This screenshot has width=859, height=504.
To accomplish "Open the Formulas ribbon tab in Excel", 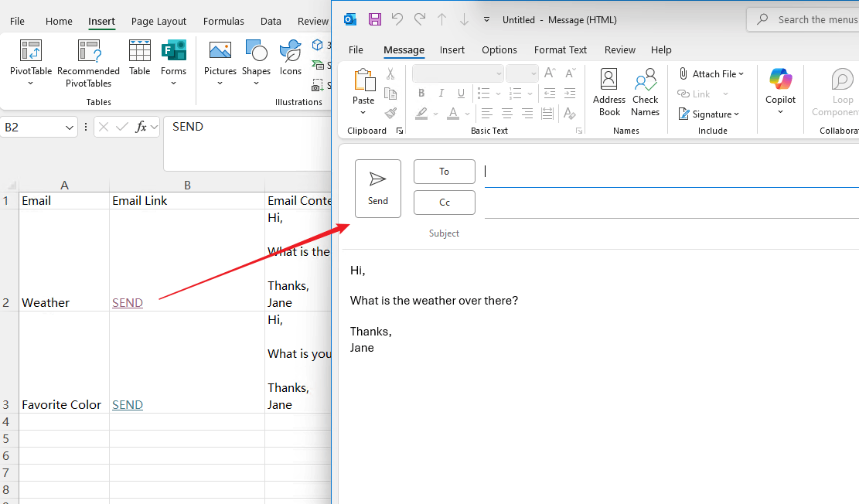I will 223,21.
